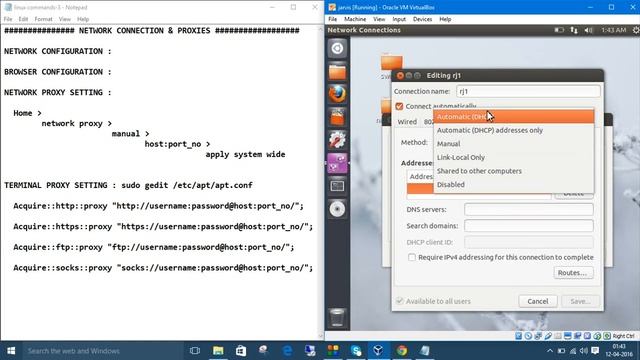
Task: Select Manual in the Method dropdown
Action: (x=513, y=144)
